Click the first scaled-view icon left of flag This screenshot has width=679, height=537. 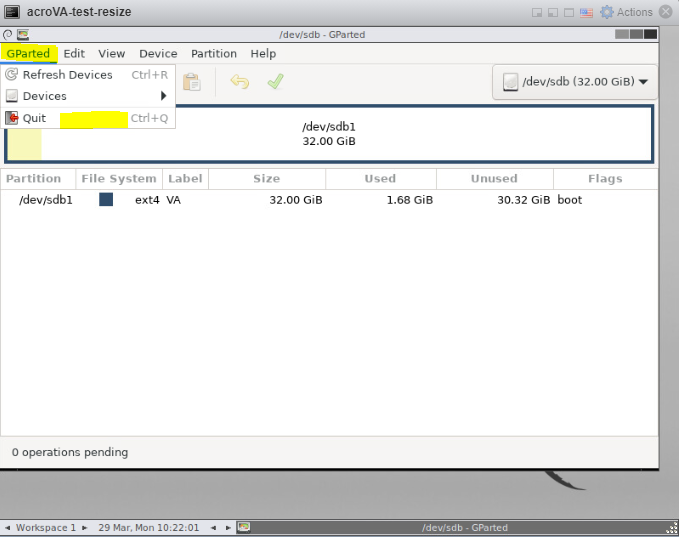click(537, 13)
